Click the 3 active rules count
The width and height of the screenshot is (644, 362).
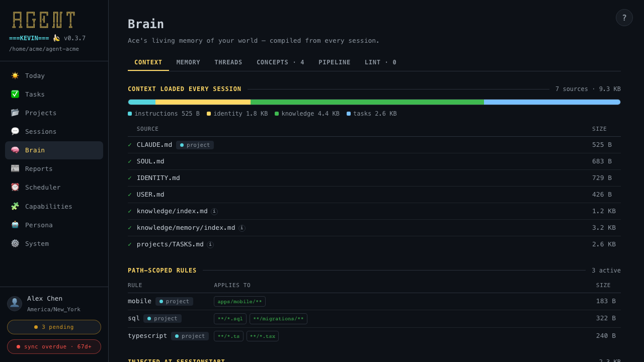click(x=606, y=270)
